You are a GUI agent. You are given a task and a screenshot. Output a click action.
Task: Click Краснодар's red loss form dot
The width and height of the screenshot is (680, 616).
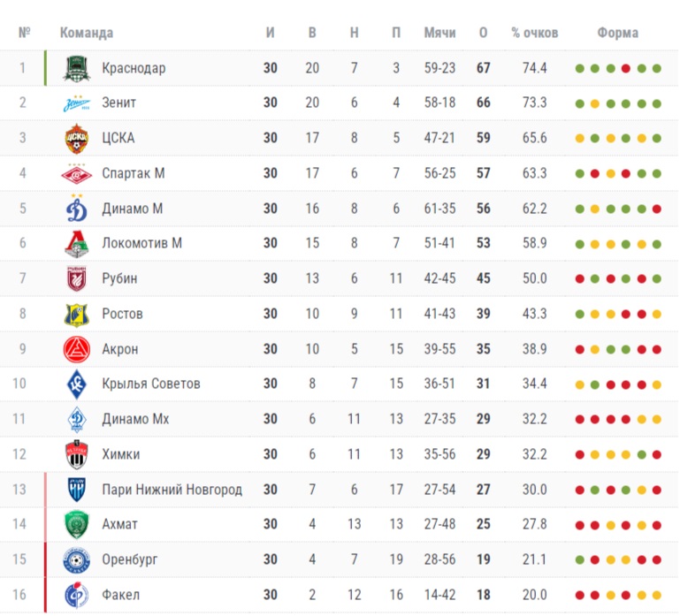(625, 68)
